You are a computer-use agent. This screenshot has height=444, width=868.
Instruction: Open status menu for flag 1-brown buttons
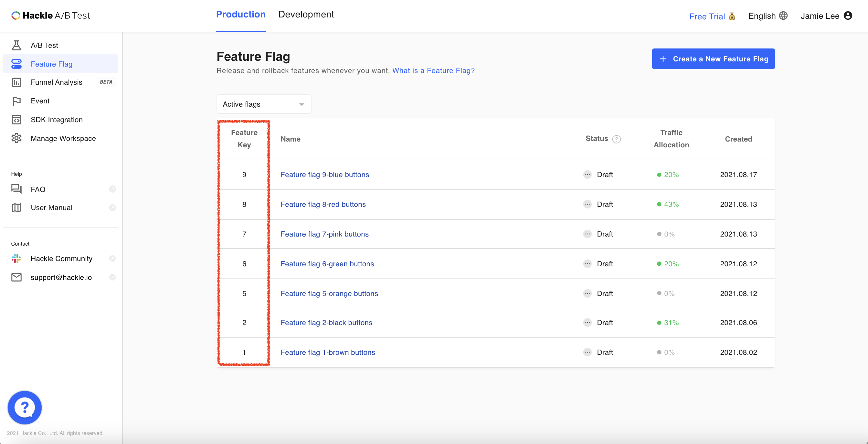tap(587, 352)
